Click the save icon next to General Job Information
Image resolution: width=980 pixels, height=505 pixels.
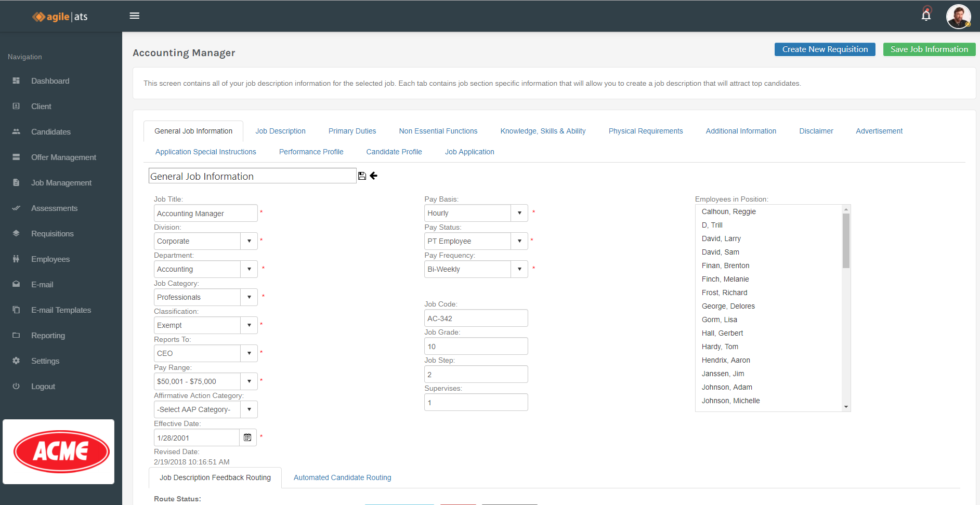[362, 176]
